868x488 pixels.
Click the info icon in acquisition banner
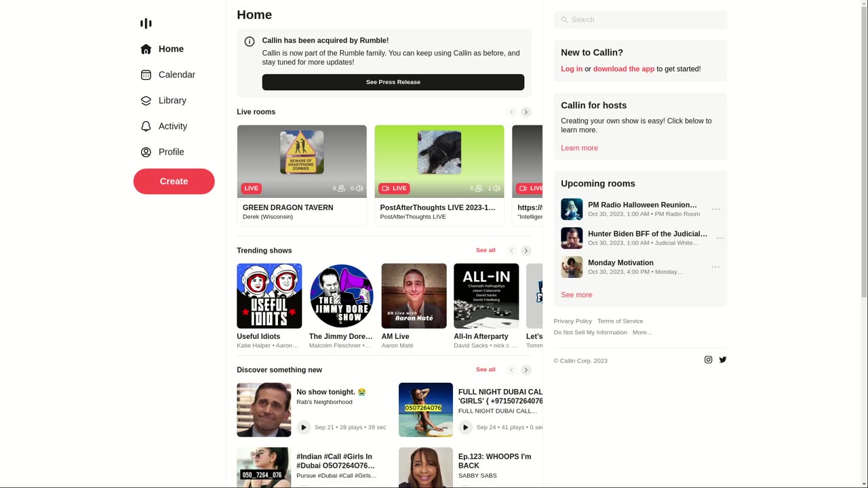tap(250, 41)
